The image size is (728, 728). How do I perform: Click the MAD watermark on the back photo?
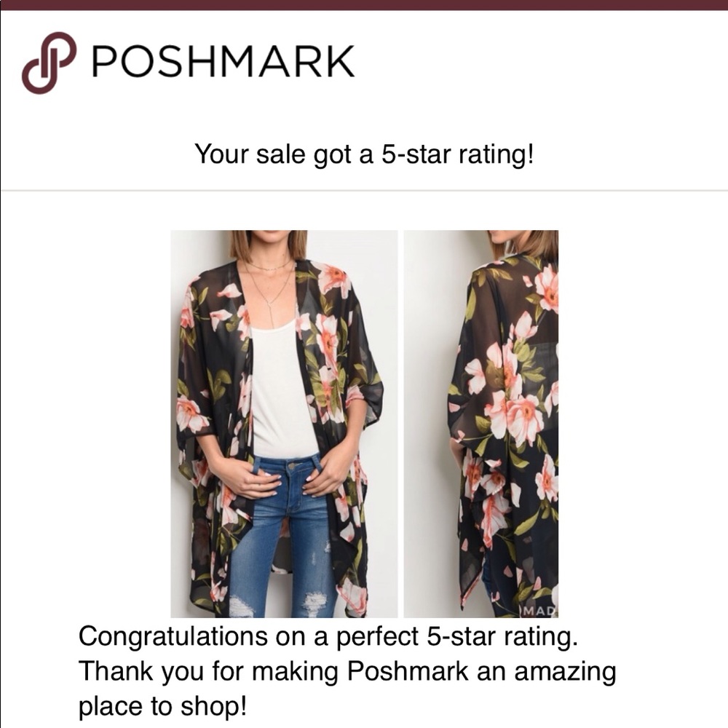(x=540, y=609)
